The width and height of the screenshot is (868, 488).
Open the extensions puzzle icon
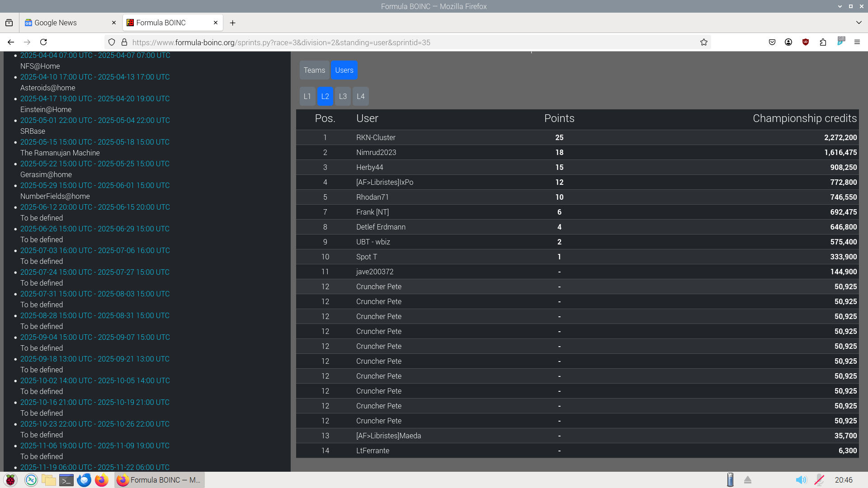point(823,42)
